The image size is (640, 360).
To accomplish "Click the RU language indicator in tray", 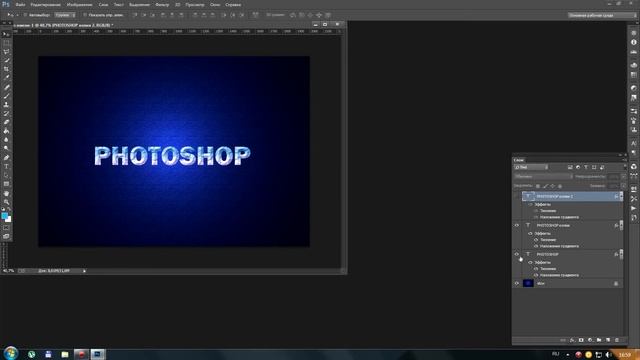I will pyautogui.click(x=555, y=354).
